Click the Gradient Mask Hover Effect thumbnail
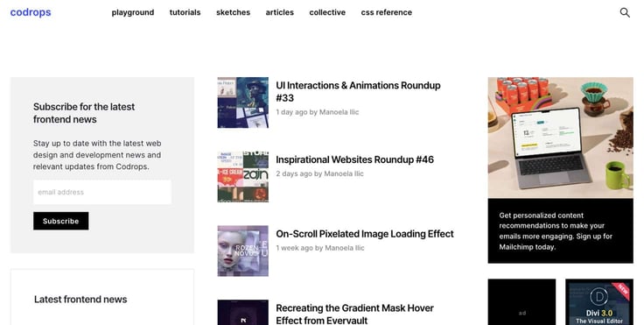 pyautogui.click(x=242, y=312)
